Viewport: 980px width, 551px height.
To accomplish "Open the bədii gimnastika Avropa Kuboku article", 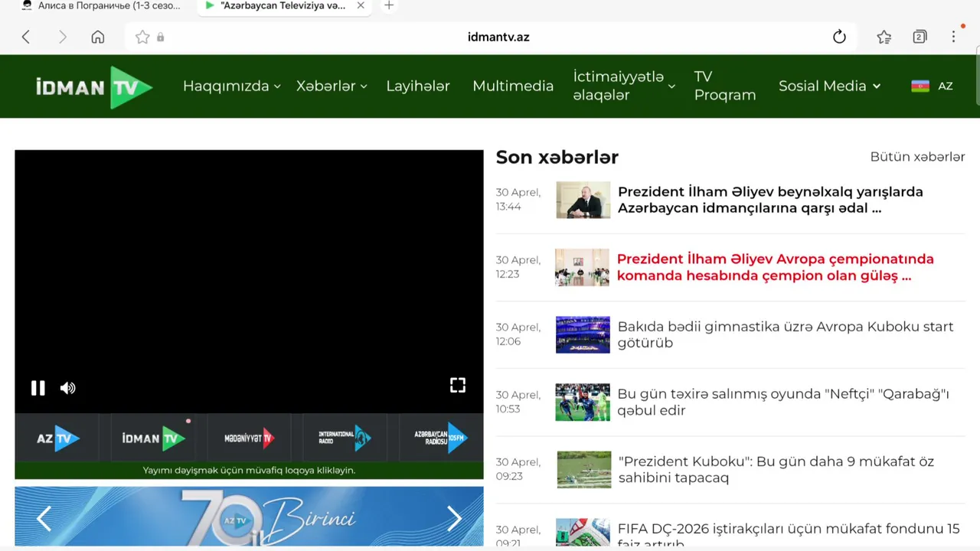I will (x=786, y=334).
